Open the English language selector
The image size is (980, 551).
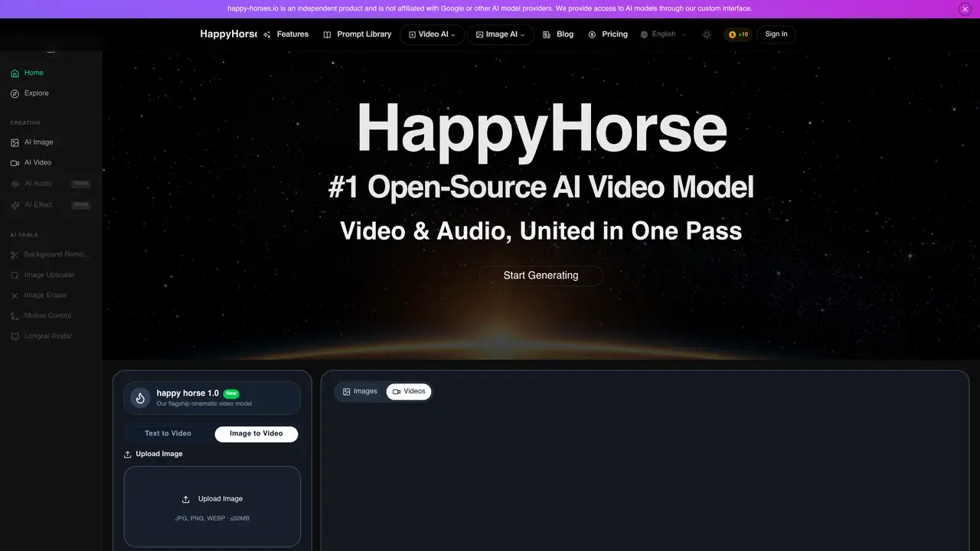[x=663, y=34]
